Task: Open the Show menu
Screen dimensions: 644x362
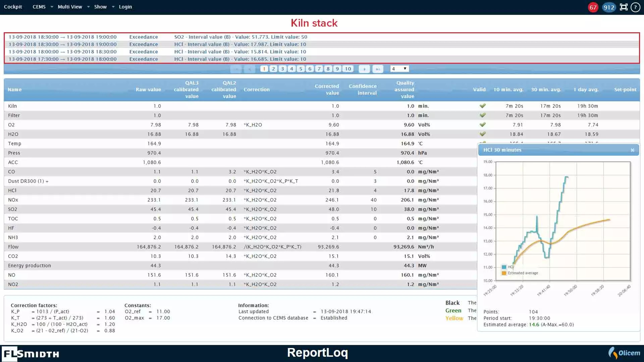Action: (x=100, y=7)
